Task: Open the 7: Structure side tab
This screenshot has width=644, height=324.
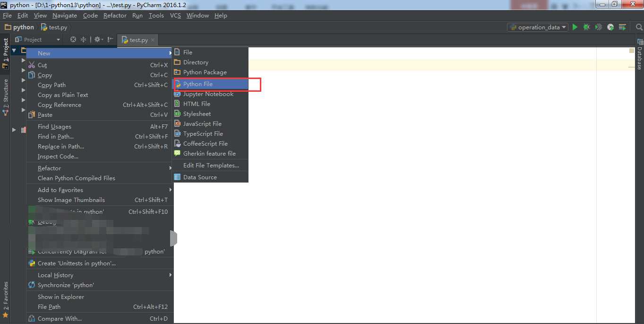Action: point(5,97)
